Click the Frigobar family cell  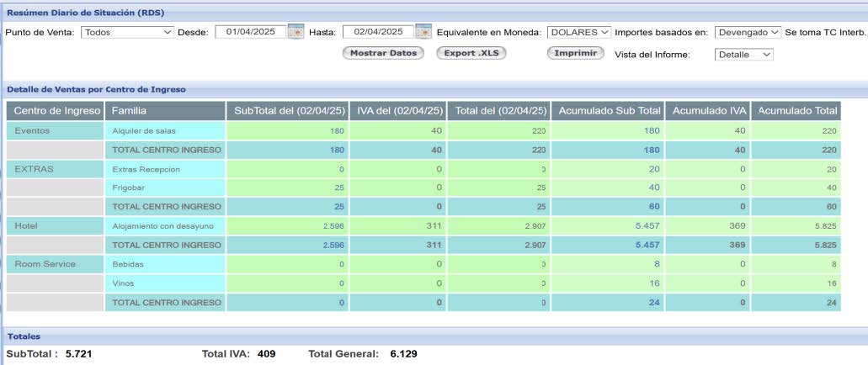click(x=164, y=188)
